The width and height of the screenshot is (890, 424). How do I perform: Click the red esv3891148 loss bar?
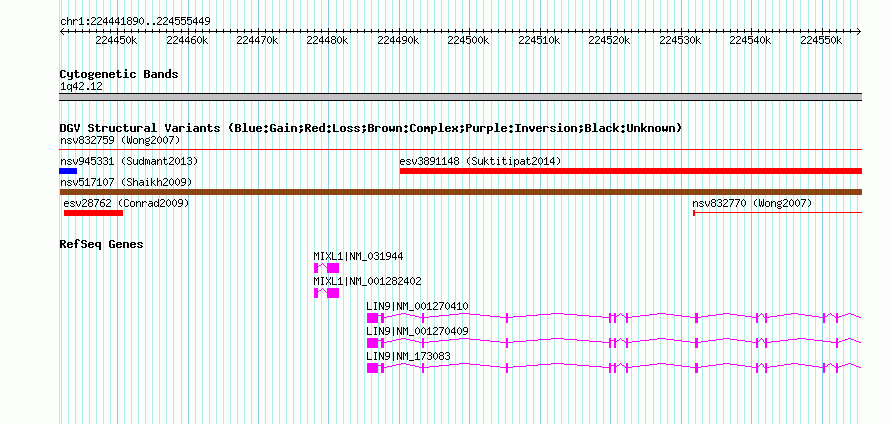(x=631, y=171)
